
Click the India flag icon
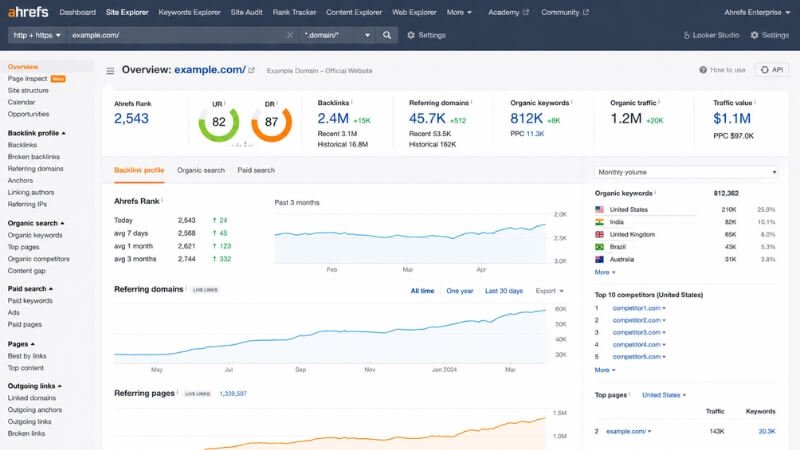(x=599, y=222)
